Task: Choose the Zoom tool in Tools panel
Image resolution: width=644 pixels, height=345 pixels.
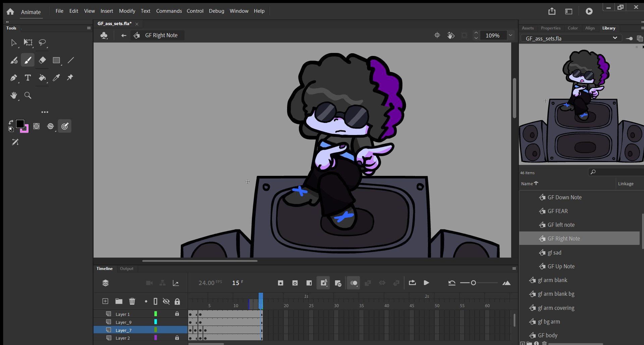Action: 28,95
